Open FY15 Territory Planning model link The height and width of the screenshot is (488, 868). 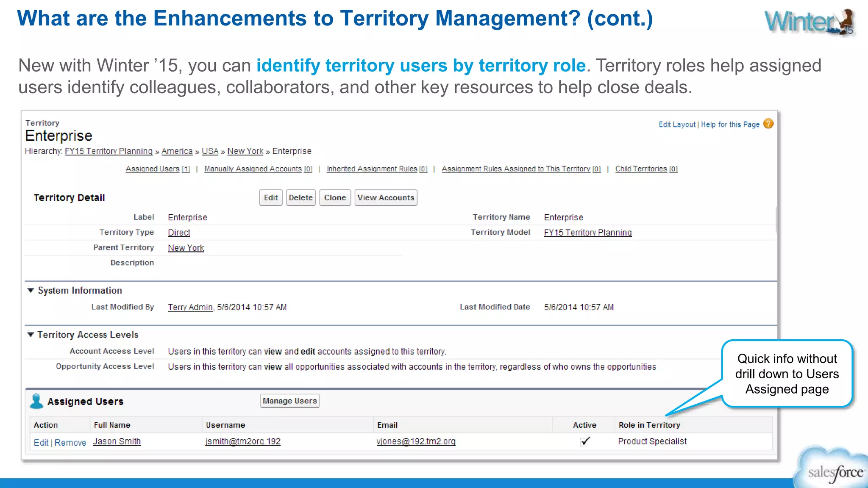(588, 233)
